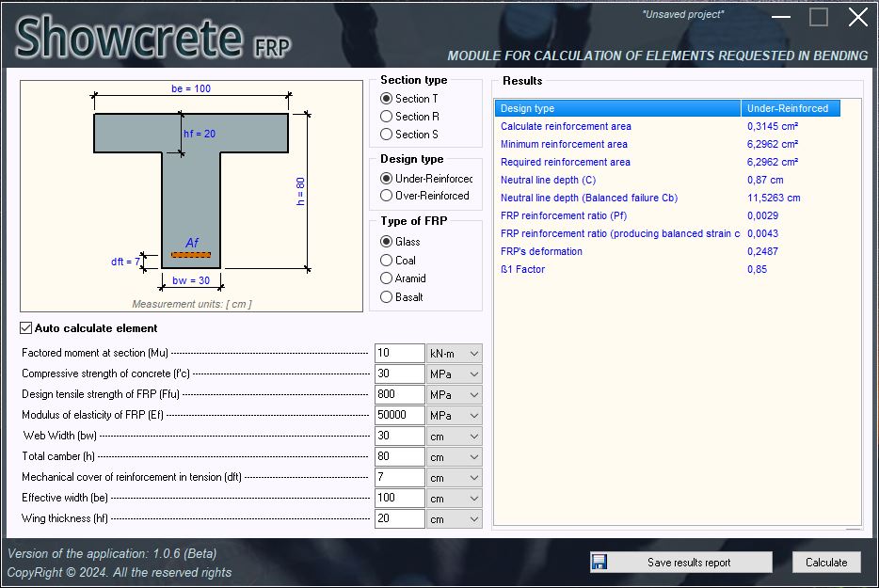Click the Design tensile strength input box

pyautogui.click(x=399, y=394)
